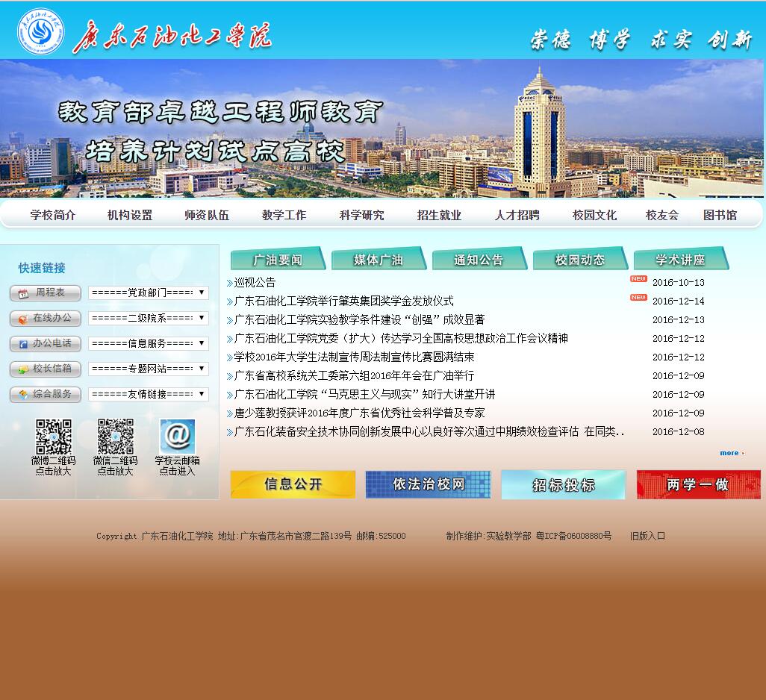Open the 实验教学条件建设“创强” news link
The height and width of the screenshot is (700, 766).
tap(360, 319)
